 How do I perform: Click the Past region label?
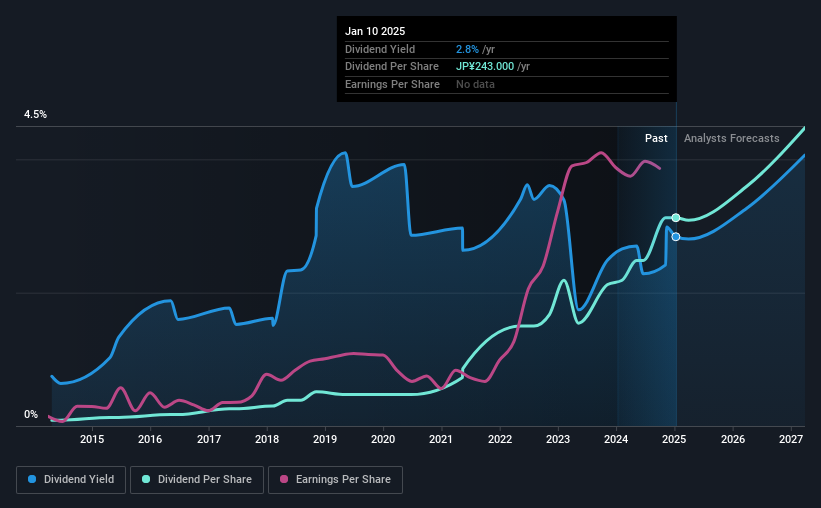656,138
